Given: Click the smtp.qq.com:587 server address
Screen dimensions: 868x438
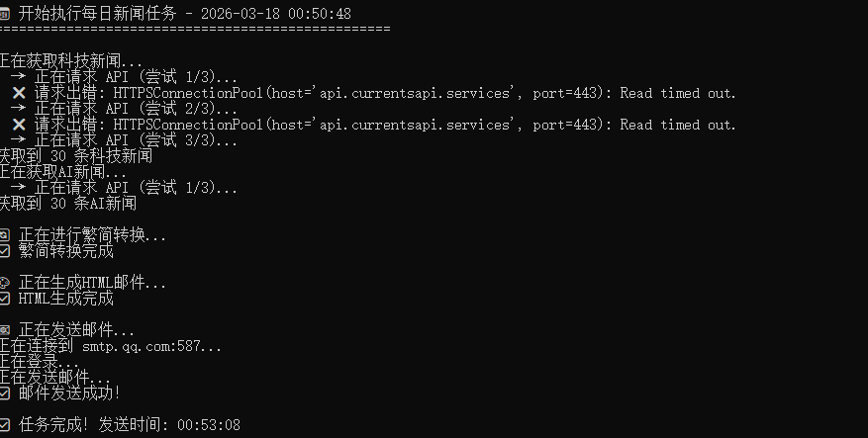Looking at the screenshot, I should pyautogui.click(x=159, y=346).
